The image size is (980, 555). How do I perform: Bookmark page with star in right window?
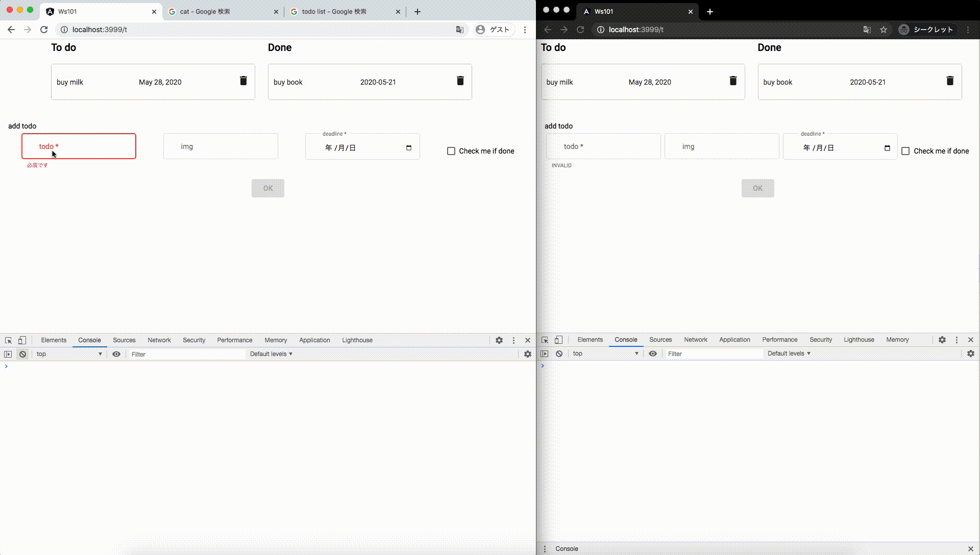point(884,30)
